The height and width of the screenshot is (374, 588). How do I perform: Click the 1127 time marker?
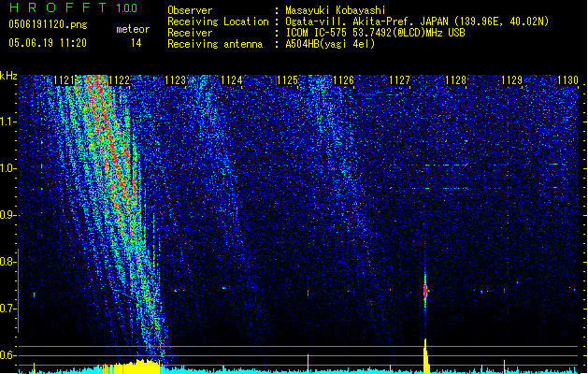point(400,80)
